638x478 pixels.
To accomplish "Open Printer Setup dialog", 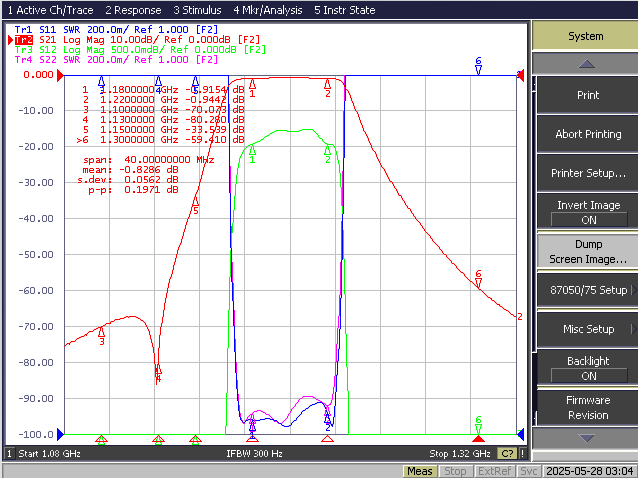I will (588, 173).
